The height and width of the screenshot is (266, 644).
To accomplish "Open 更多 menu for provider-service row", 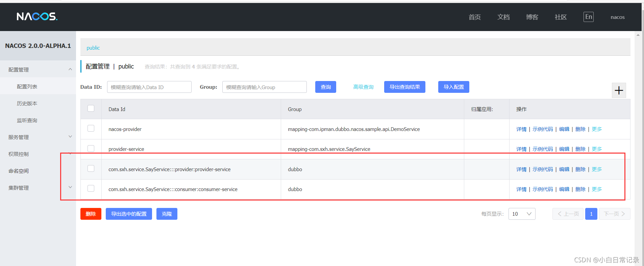I will pos(597,149).
